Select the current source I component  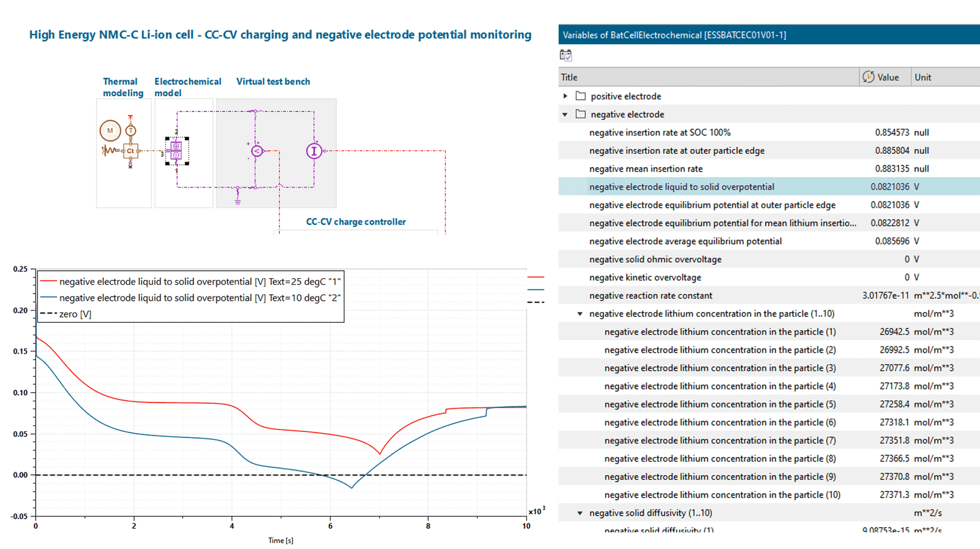pos(314,151)
